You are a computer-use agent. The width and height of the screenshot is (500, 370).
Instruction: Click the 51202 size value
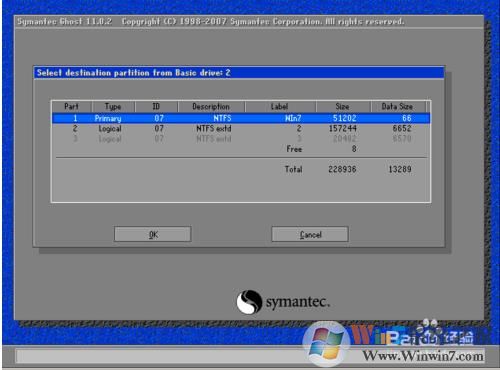(x=345, y=118)
